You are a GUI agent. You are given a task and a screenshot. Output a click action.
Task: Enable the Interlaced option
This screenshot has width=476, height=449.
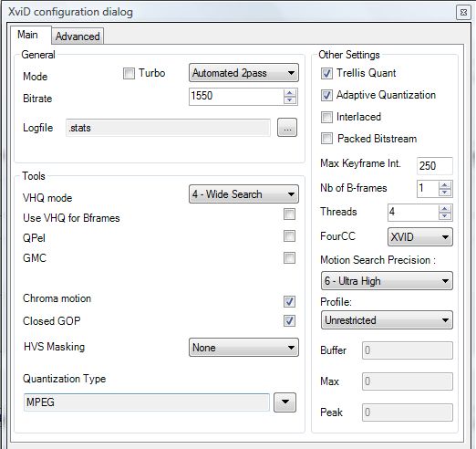pos(326,117)
